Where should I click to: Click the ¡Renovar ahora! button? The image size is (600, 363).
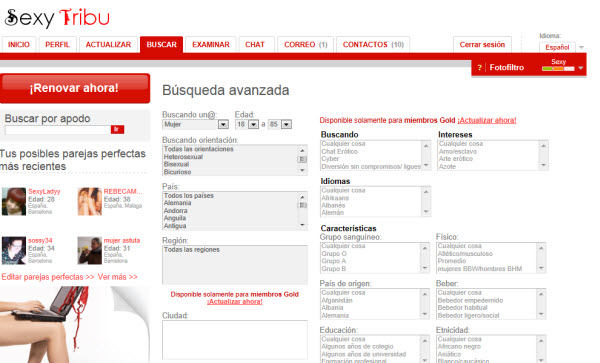coord(75,88)
